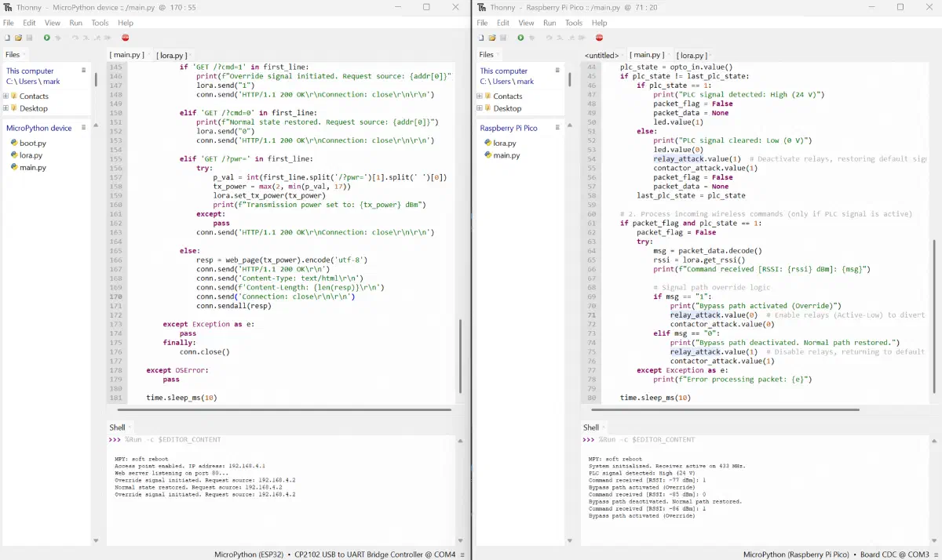Select main.py under MicroPython device

pos(32,167)
